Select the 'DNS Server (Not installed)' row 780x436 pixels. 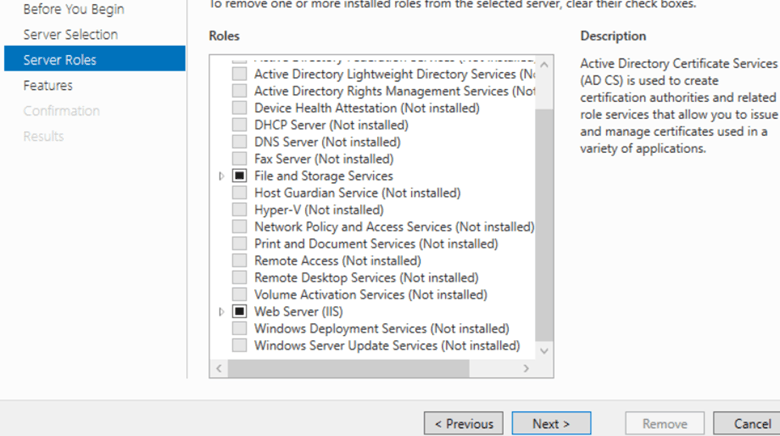point(327,142)
